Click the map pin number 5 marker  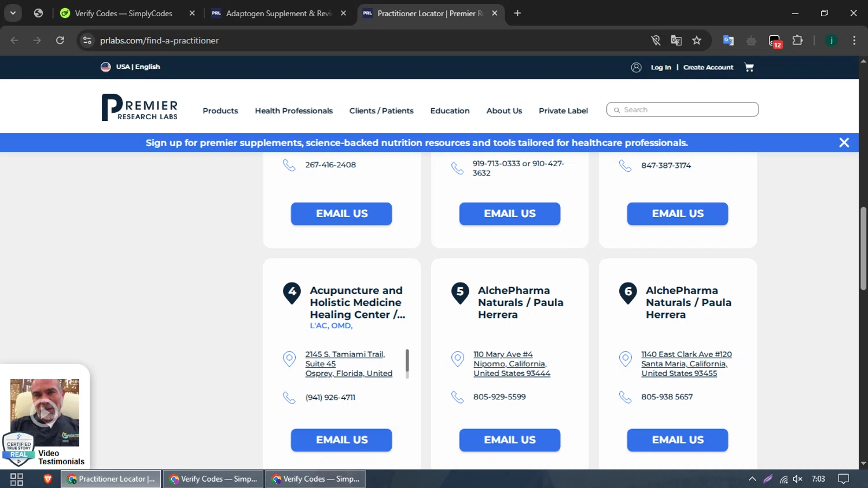[x=460, y=292]
